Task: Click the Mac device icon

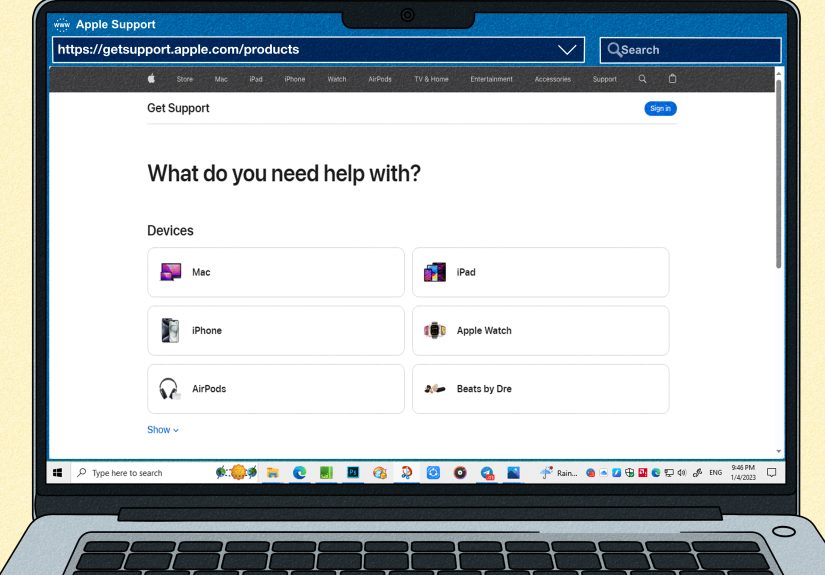Action: tap(170, 272)
